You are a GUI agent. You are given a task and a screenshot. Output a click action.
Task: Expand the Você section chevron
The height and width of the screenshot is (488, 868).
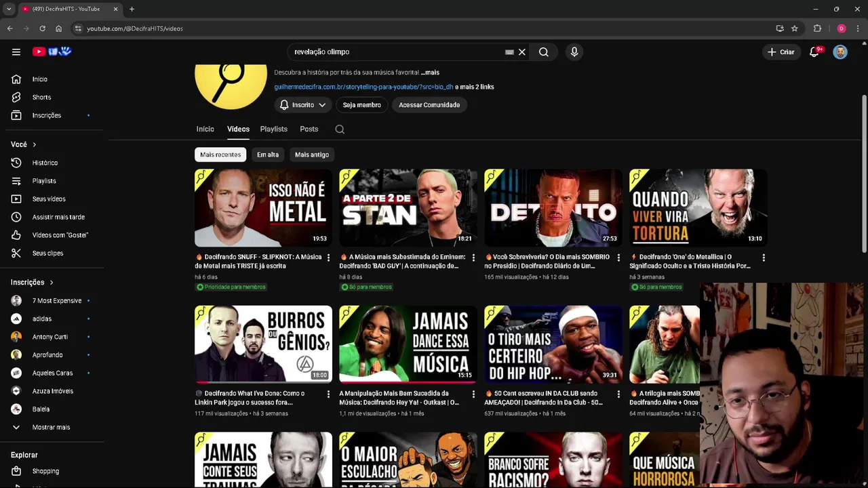[34, 144]
